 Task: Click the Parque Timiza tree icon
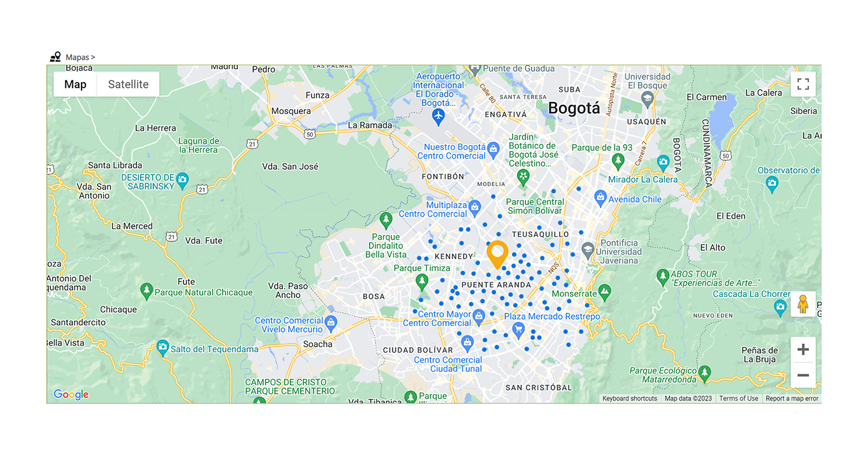click(x=422, y=282)
